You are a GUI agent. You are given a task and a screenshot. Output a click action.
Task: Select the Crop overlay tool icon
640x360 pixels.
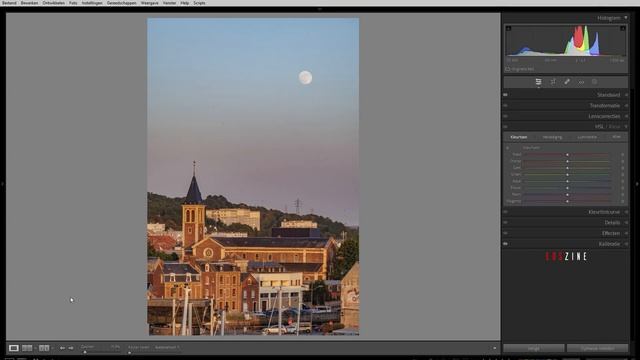click(x=553, y=82)
